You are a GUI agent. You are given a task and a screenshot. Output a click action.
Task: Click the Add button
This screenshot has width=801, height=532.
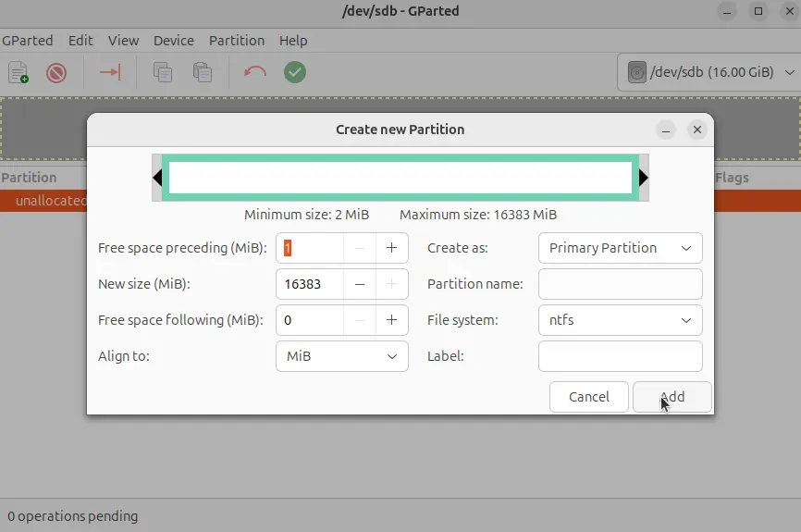672,397
